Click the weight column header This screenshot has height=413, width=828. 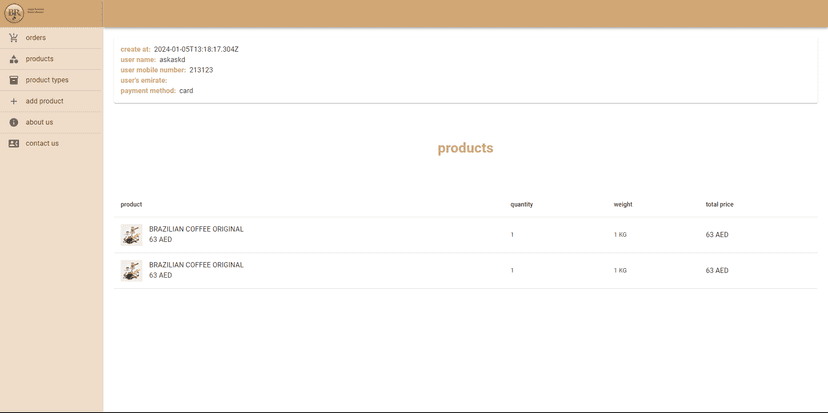click(622, 204)
